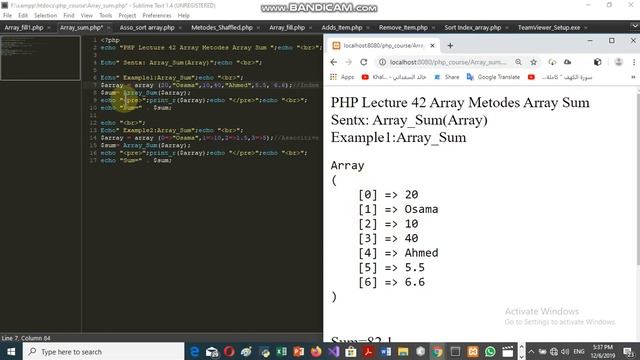Switch to Asso_sort array.php tab
640x360 pixels.
pos(147,28)
